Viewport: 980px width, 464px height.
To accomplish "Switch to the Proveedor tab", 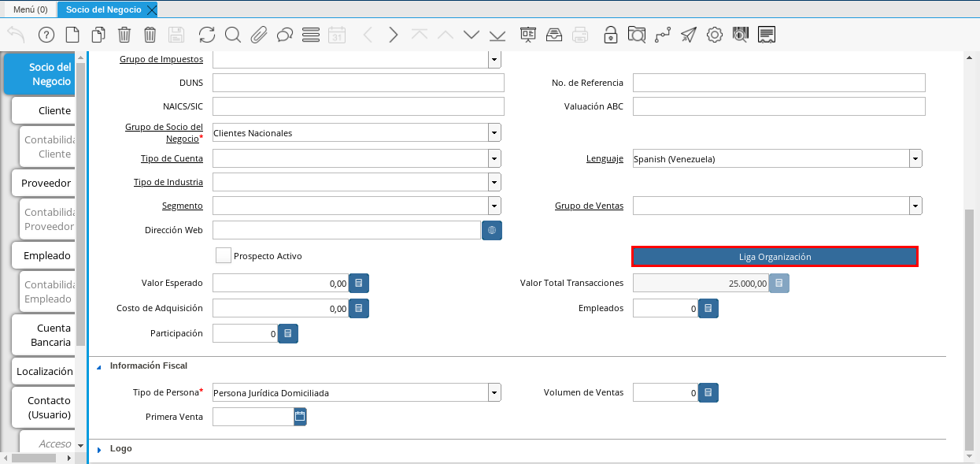I will tap(46, 183).
